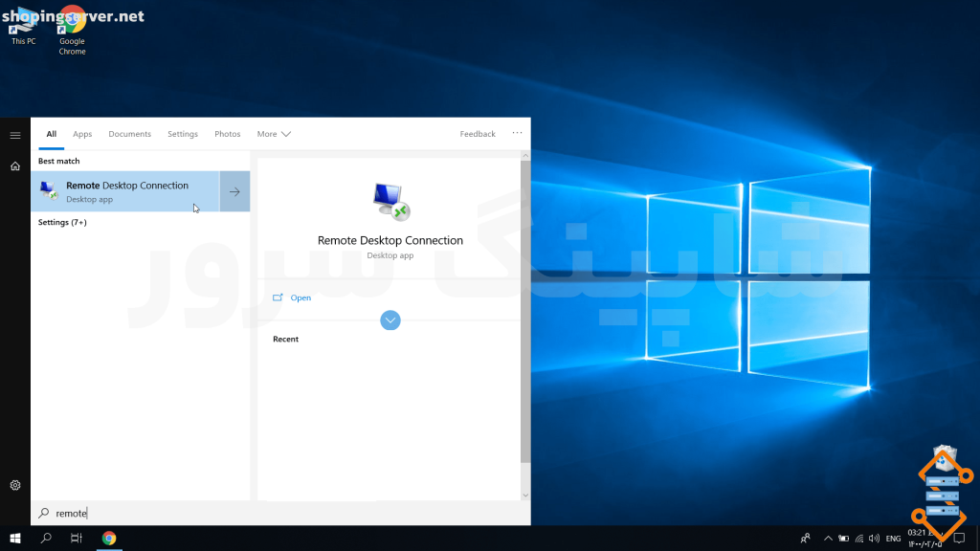Click the search results vertical scrollbar
The width and height of the screenshot is (980, 551).
pyautogui.click(x=525, y=313)
